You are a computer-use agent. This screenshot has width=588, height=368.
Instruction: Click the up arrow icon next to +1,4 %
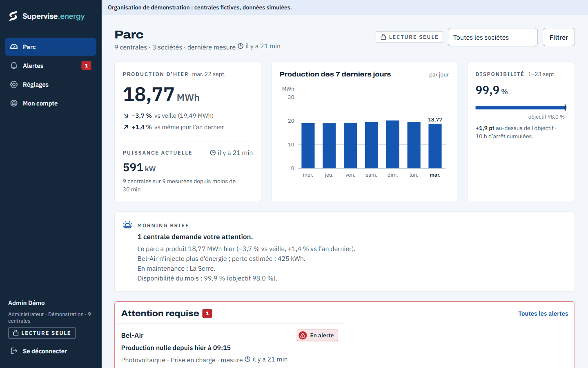coord(126,127)
